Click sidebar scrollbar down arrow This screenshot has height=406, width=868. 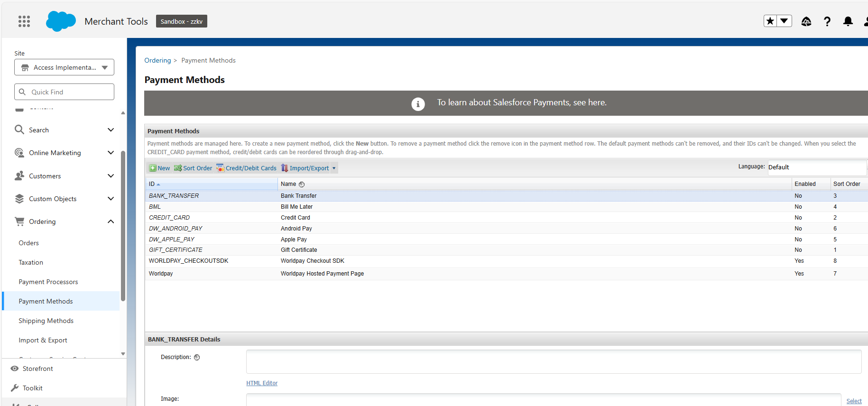tap(123, 354)
